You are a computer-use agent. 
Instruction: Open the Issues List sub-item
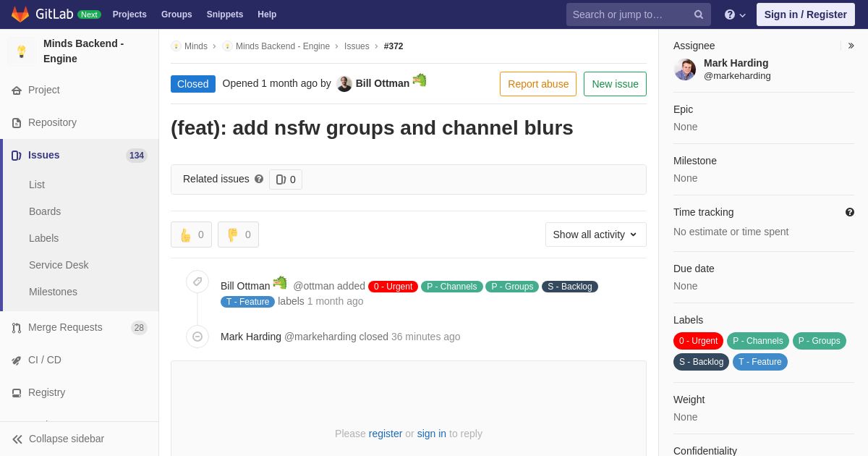pyautogui.click(x=37, y=185)
